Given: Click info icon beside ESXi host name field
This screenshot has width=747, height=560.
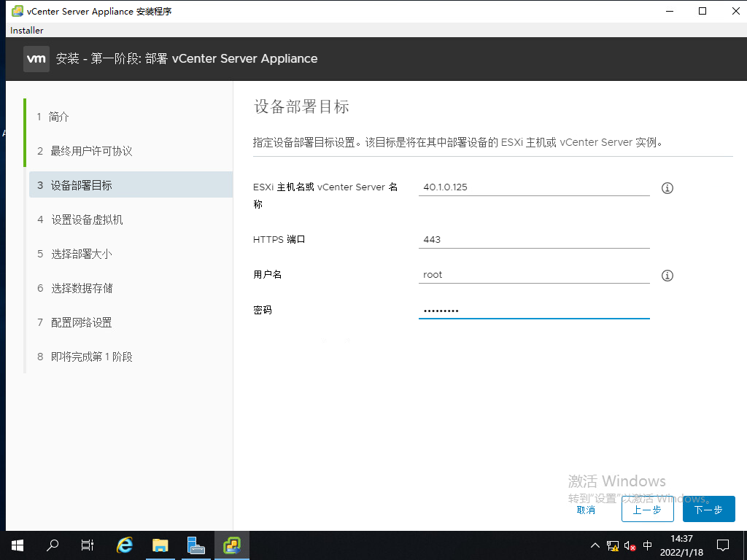Looking at the screenshot, I should 667,188.
